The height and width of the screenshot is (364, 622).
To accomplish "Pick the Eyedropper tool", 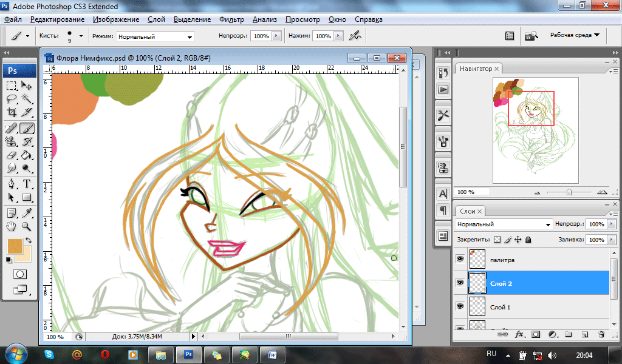I will 27,212.
